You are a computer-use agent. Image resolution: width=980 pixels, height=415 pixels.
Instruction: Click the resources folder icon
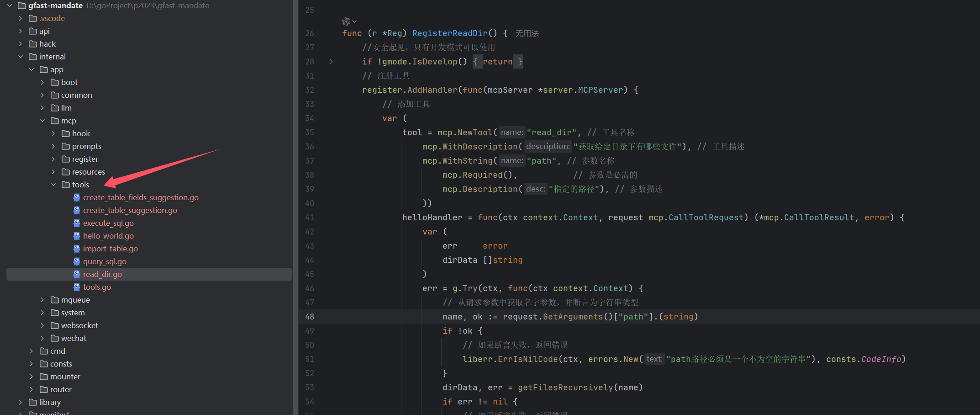pos(66,172)
